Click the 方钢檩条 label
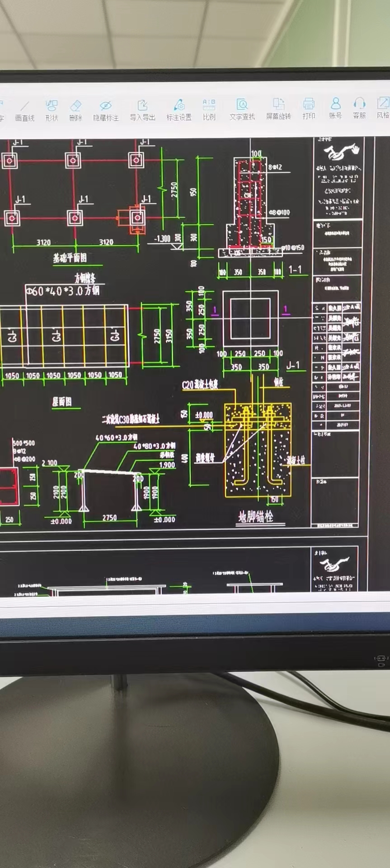This screenshot has height=868, width=390. (x=85, y=278)
